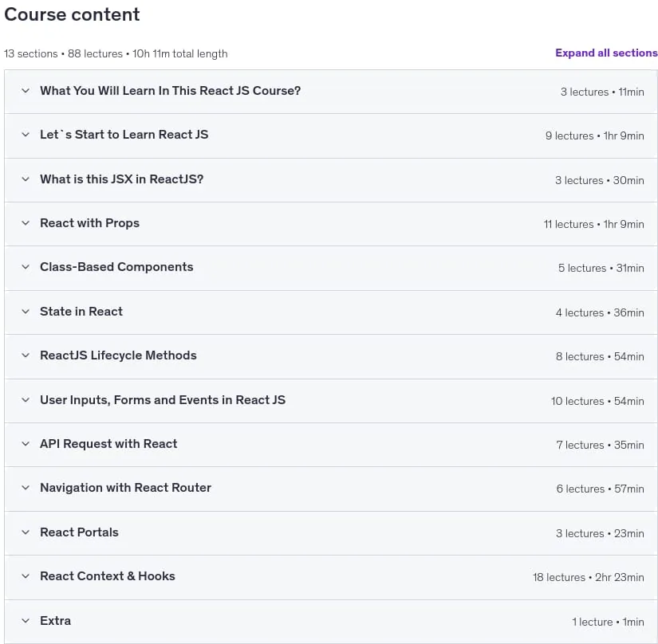The width and height of the screenshot is (658, 644).
Task: Expand Class-Based Components chevron arrow
Action: click(x=26, y=267)
